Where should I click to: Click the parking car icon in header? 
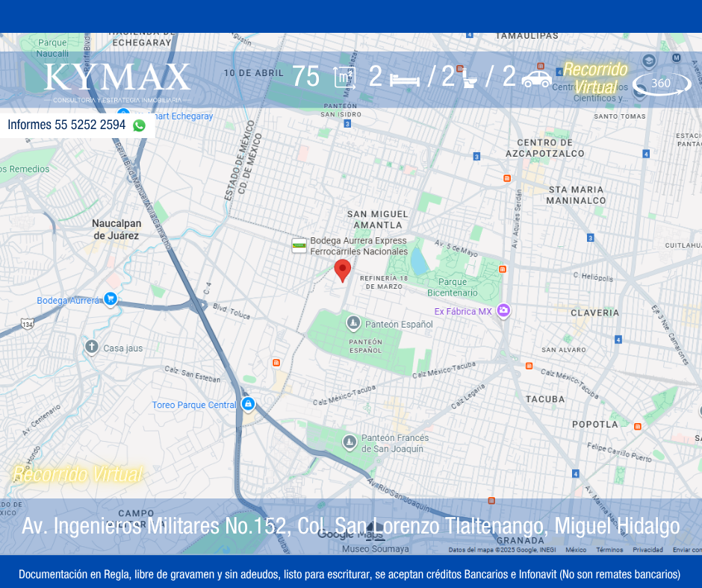click(x=536, y=78)
